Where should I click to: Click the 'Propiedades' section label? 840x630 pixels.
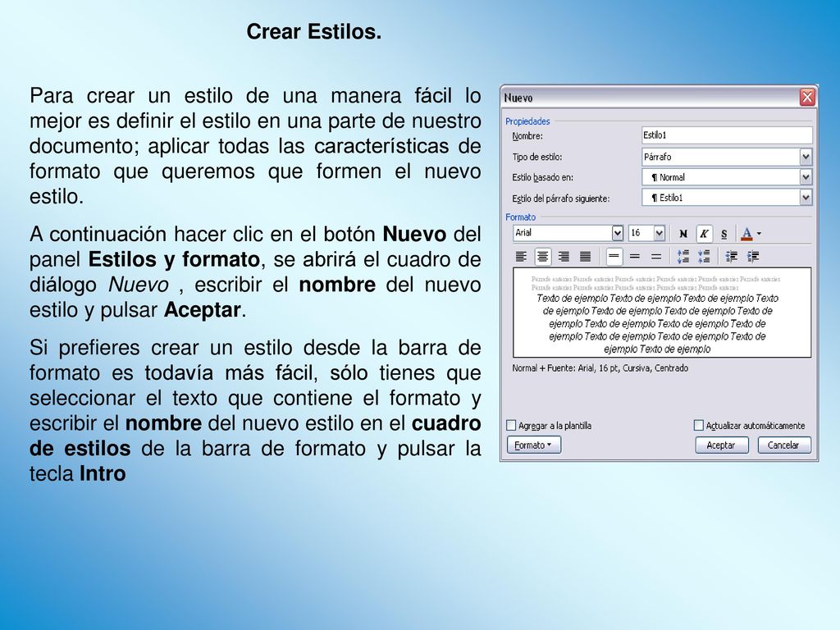click(527, 121)
